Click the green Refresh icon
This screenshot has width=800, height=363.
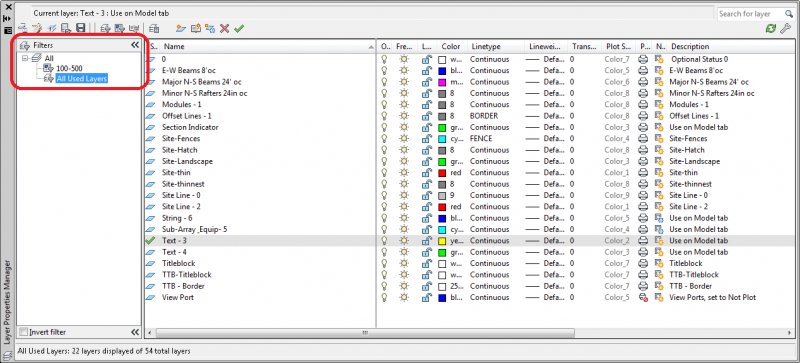(x=771, y=28)
